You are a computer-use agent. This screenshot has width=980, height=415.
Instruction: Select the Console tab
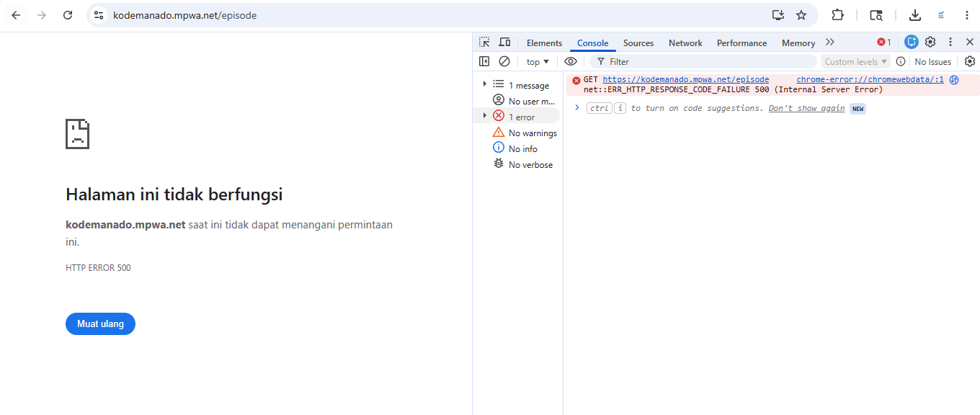pyautogui.click(x=592, y=43)
